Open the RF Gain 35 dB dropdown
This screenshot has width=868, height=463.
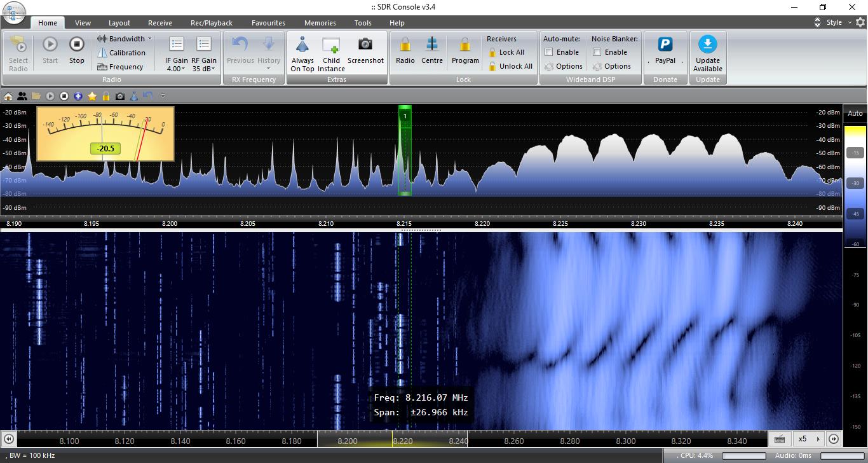204,69
